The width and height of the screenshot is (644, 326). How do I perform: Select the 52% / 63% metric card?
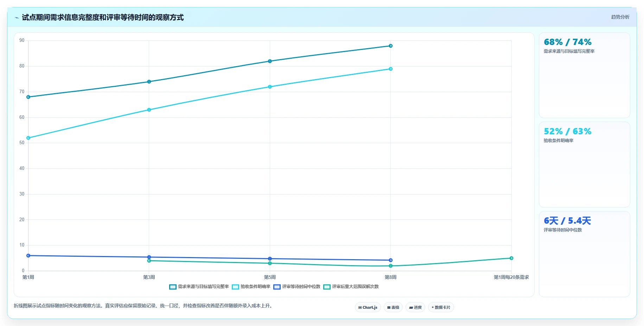(584, 165)
